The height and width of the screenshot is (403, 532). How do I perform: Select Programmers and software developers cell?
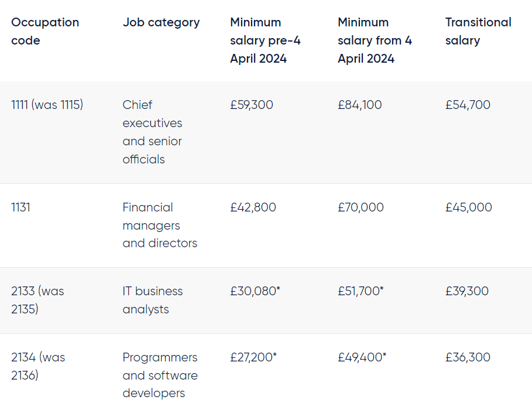point(160,375)
